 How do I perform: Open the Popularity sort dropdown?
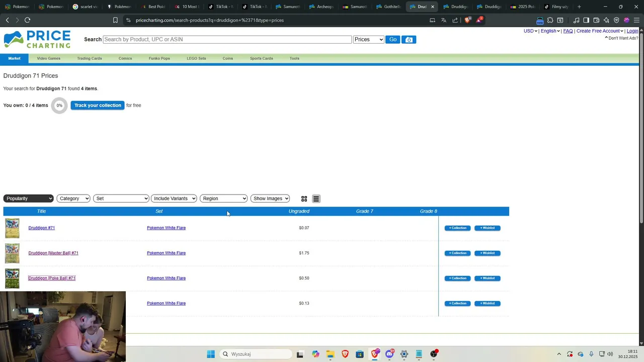[28, 199]
